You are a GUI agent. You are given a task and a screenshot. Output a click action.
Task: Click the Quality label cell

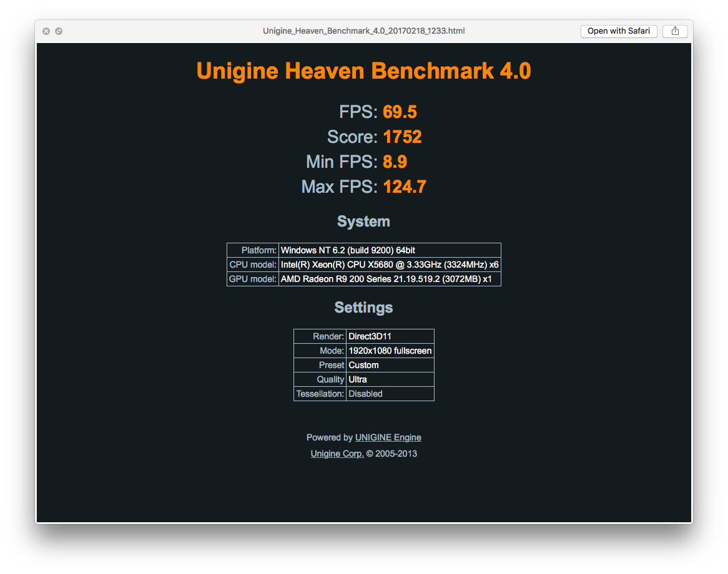[320, 379]
